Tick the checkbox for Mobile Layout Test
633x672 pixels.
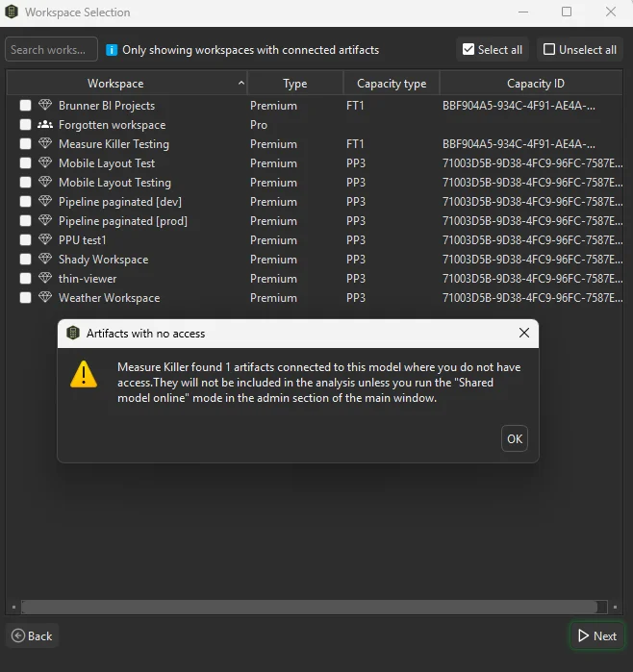25,162
